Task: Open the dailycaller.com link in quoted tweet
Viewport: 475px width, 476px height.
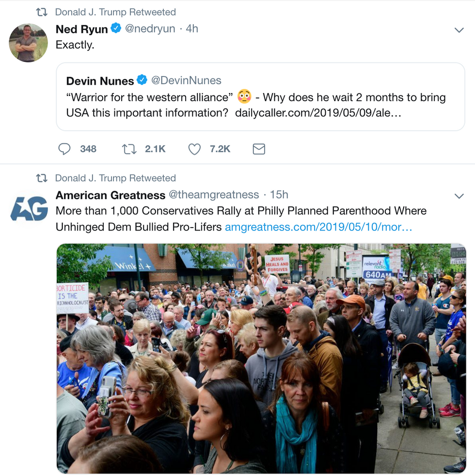Action: click(x=318, y=113)
